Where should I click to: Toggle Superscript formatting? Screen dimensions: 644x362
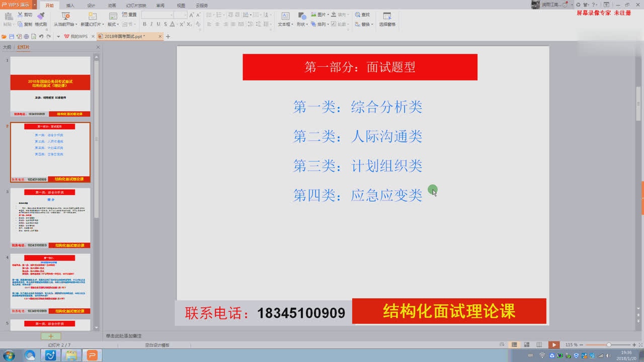coord(182,24)
